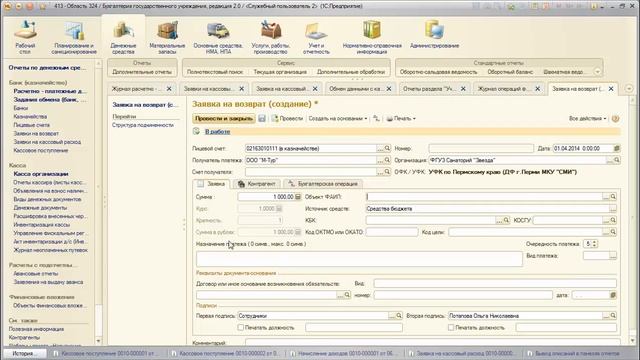
Task: Open Банки item in sidebar
Action: tap(21, 108)
